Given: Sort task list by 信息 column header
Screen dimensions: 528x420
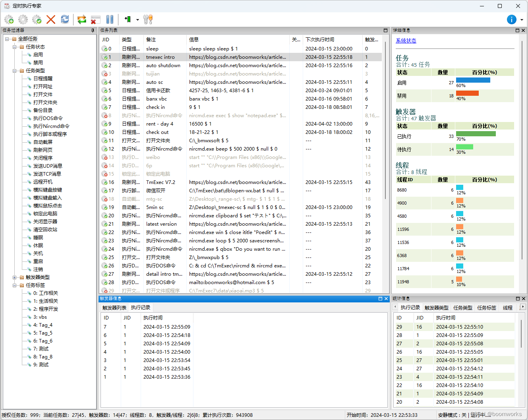Looking at the screenshot, I should (x=238, y=40).
